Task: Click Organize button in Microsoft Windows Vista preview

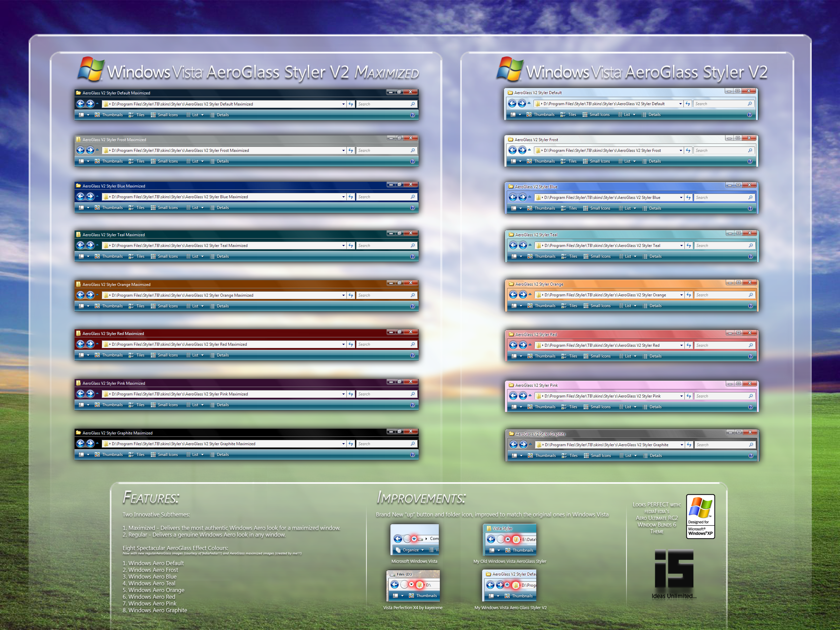Action: (x=410, y=550)
